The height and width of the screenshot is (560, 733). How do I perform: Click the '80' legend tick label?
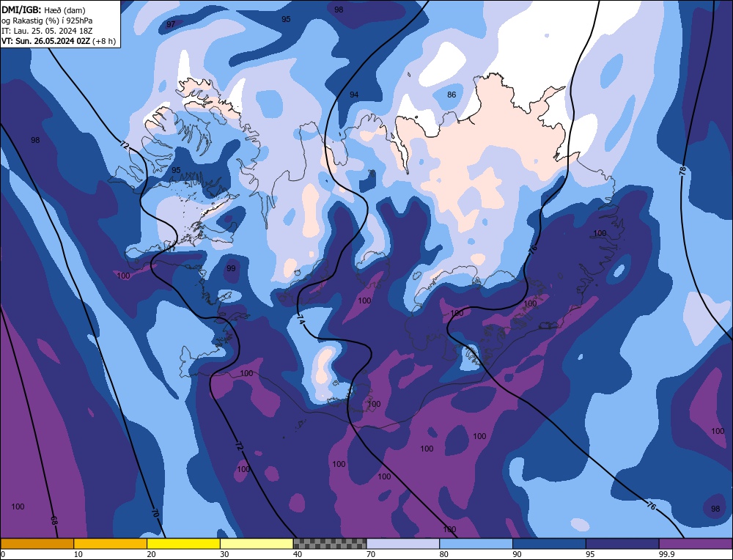click(x=443, y=554)
